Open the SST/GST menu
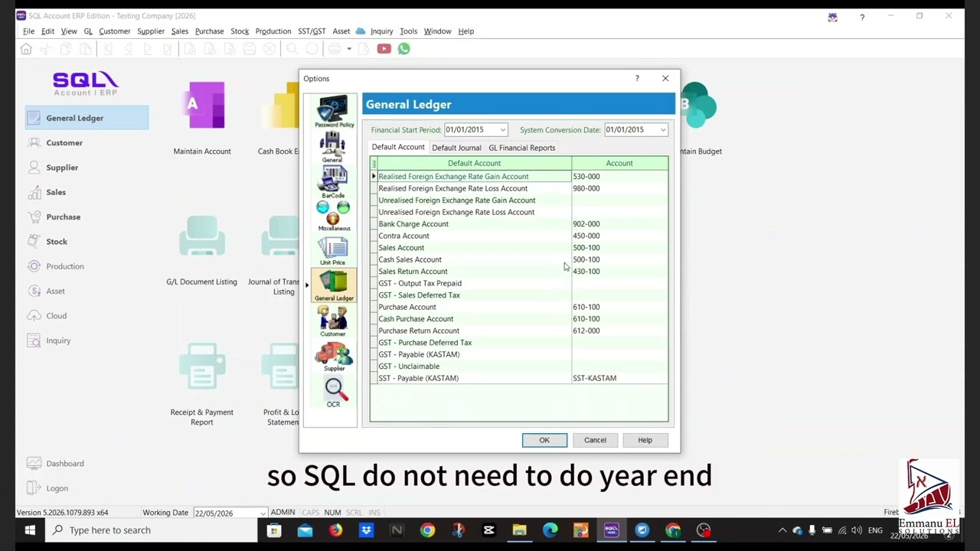The height and width of the screenshot is (551, 980). tap(312, 31)
